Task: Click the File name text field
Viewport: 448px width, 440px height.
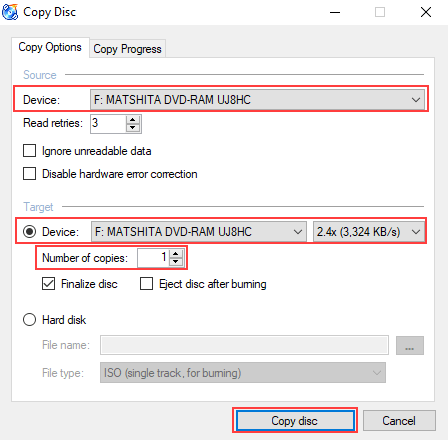Action: pyautogui.click(x=244, y=345)
